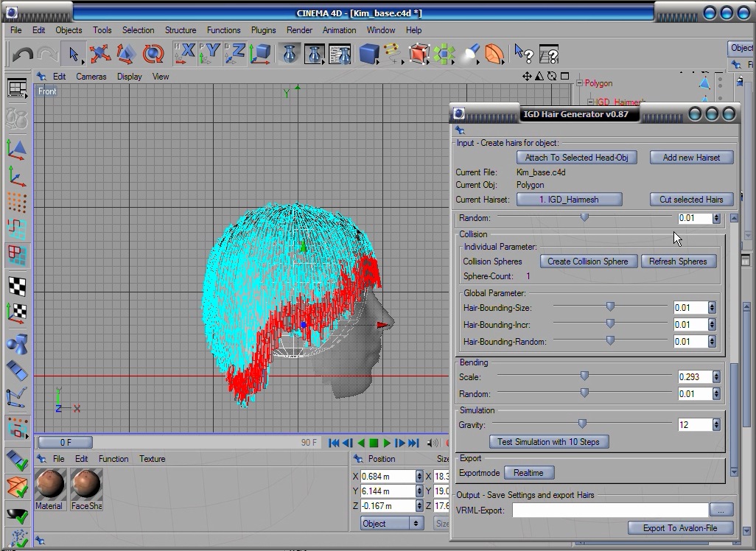
Task: Toggle the Z axis lock
Action: tap(235, 54)
